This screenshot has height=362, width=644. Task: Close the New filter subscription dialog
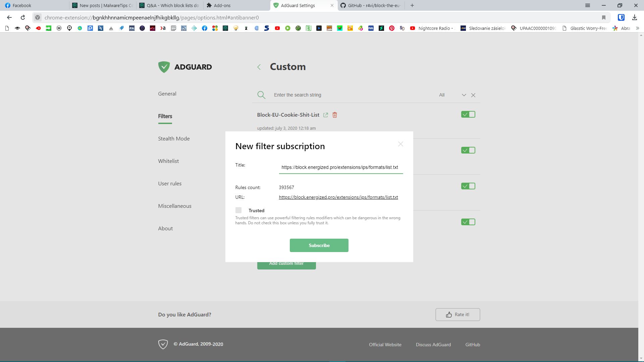click(x=400, y=144)
